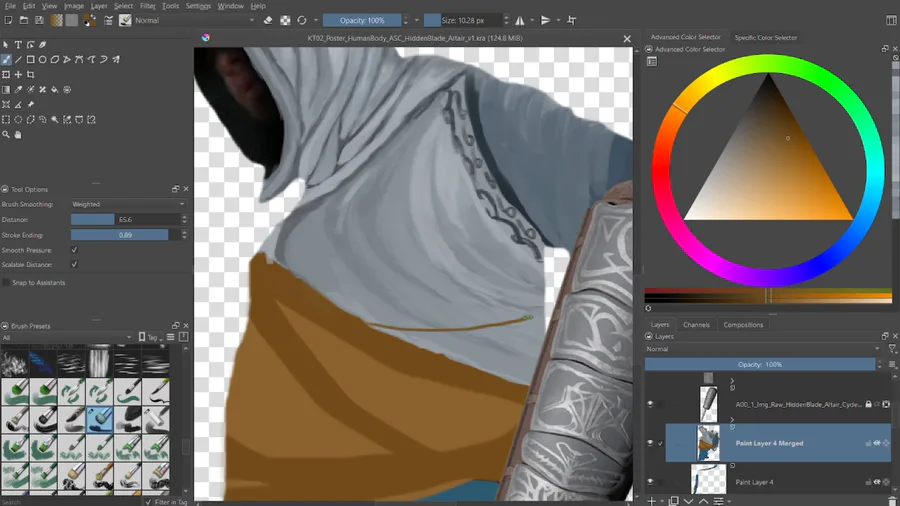Expand the Tag menu in Brush Presets

tap(151, 337)
